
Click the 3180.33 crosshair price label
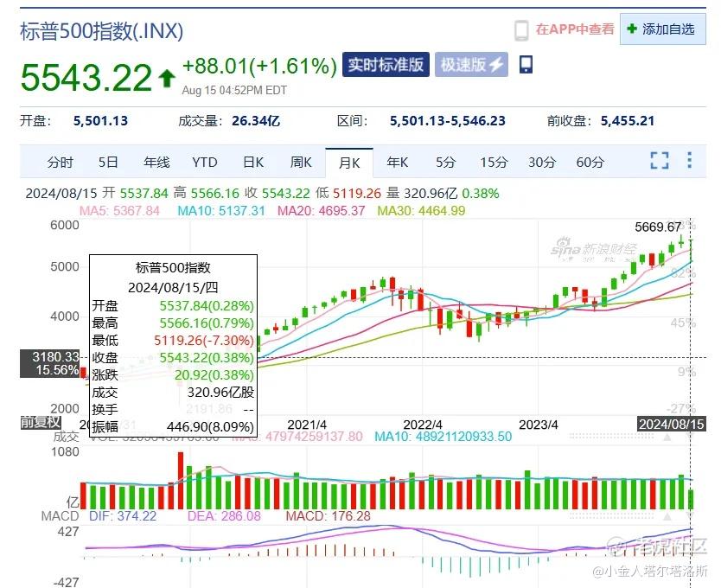[55, 356]
